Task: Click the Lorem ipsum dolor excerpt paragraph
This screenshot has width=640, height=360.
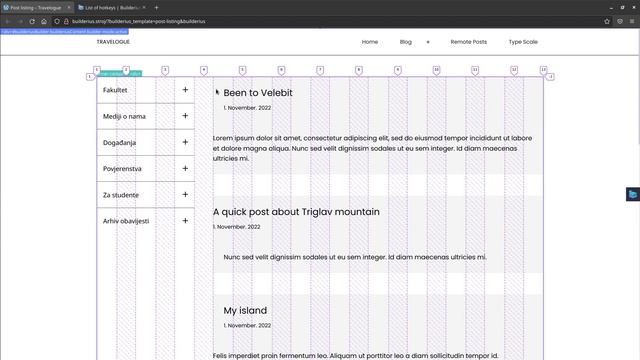Action: coord(372,148)
